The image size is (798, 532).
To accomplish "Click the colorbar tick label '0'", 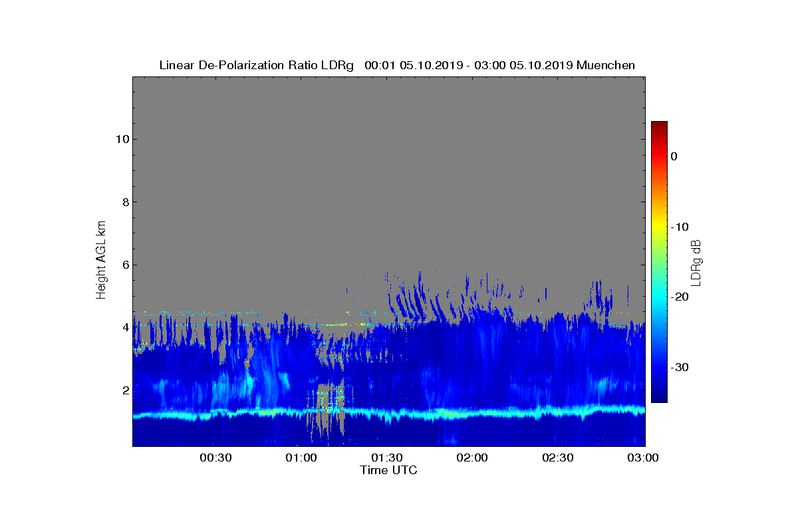I will tap(674, 156).
